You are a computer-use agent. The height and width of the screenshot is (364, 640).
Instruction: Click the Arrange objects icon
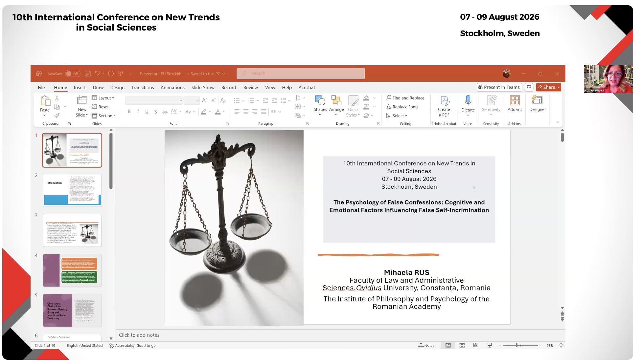coord(336,106)
